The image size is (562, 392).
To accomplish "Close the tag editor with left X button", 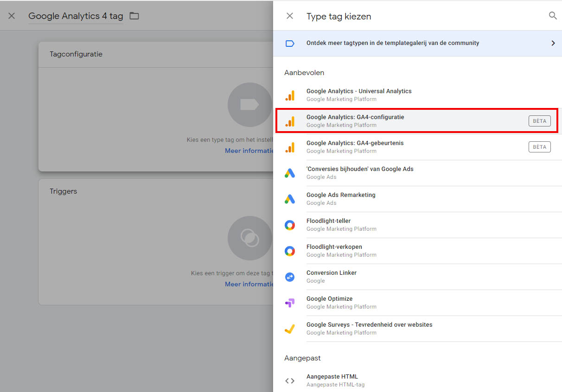I will [x=12, y=16].
